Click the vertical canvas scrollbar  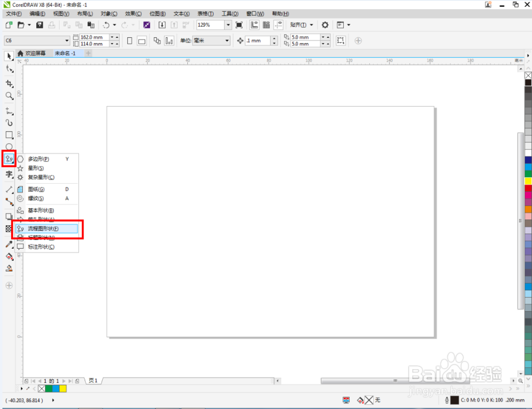pyautogui.click(x=521, y=221)
